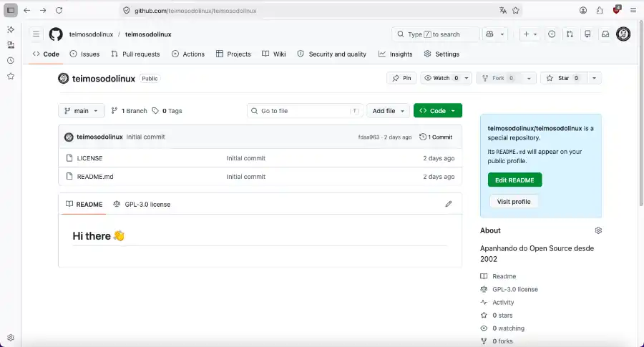This screenshot has width=644, height=347.
Task: Open the sidebar history clock icon
Action: click(x=11, y=60)
